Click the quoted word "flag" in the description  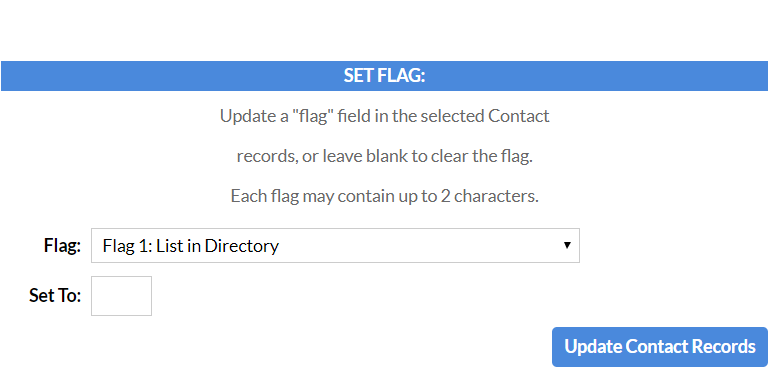(311, 116)
